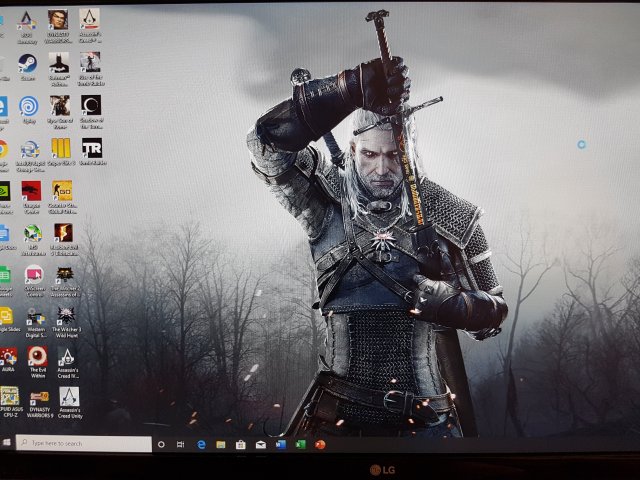Launch Microsoft Edge from the taskbar

[201, 443]
